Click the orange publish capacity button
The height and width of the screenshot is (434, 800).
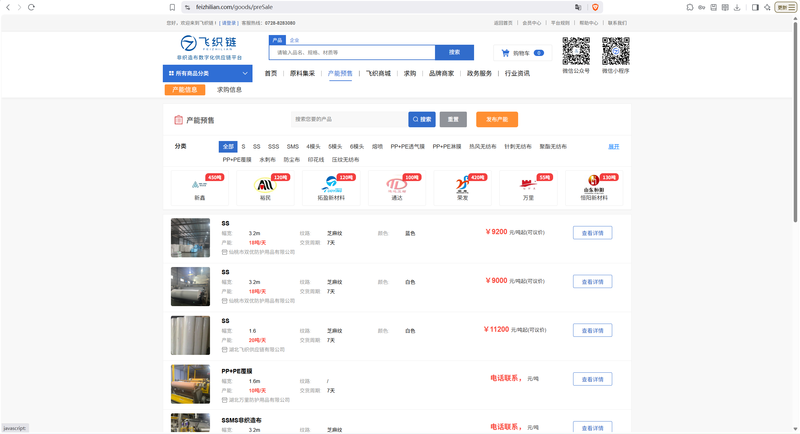(497, 119)
